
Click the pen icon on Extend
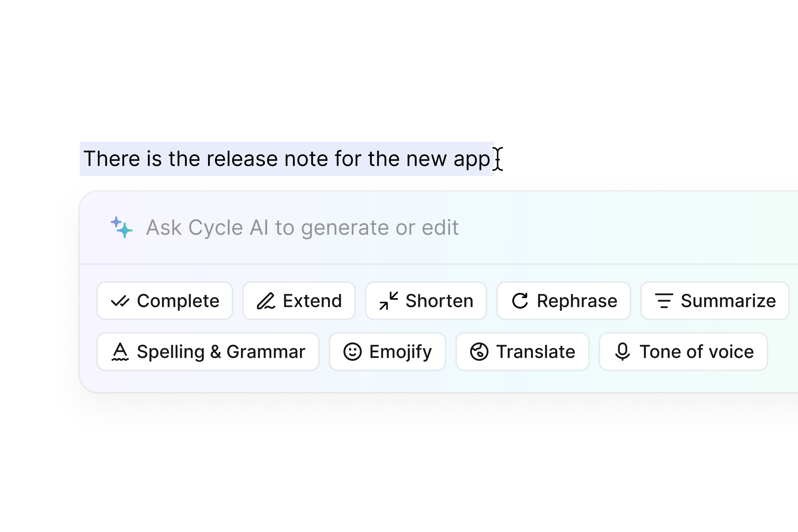266,301
